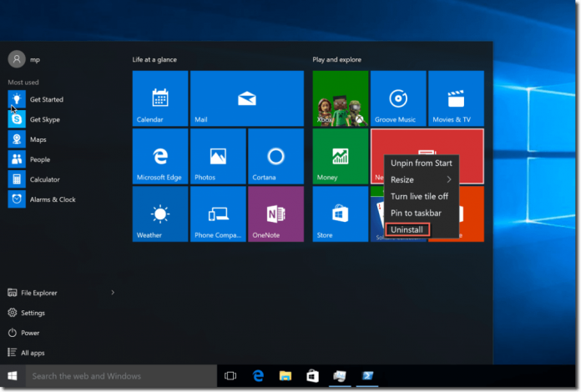
Task: Open the Xbox tile
Action: (340, 98)
